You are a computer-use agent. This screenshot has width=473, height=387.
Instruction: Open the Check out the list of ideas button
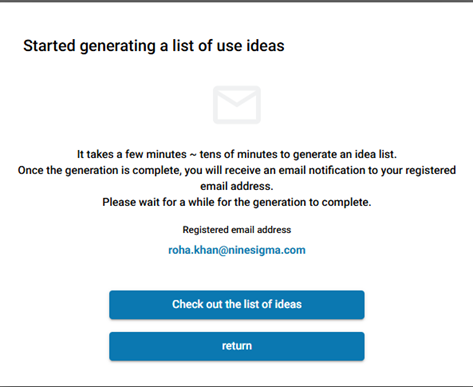[x=237, y=305]
